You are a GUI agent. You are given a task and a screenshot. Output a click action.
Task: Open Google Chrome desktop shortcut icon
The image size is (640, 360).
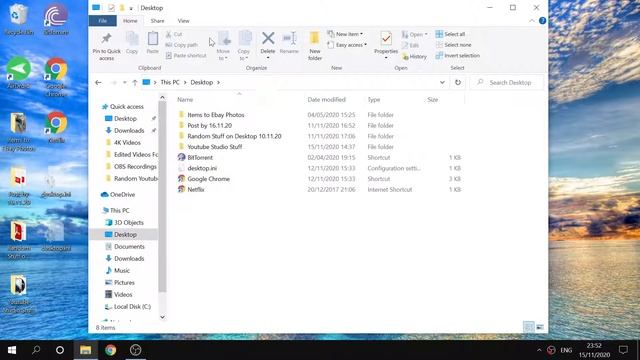click(x=56, y=77)
